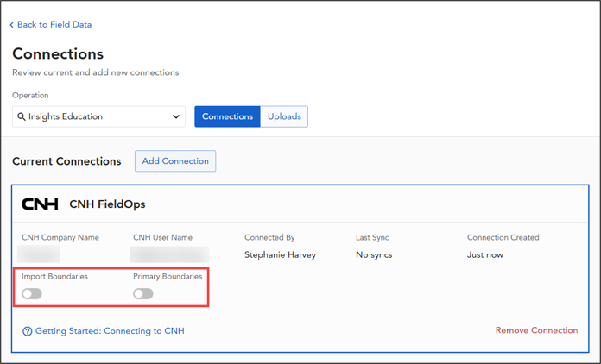Click the CNH User Name label
Viewport: 601px width, 364px height.
(x=162, y=237)
